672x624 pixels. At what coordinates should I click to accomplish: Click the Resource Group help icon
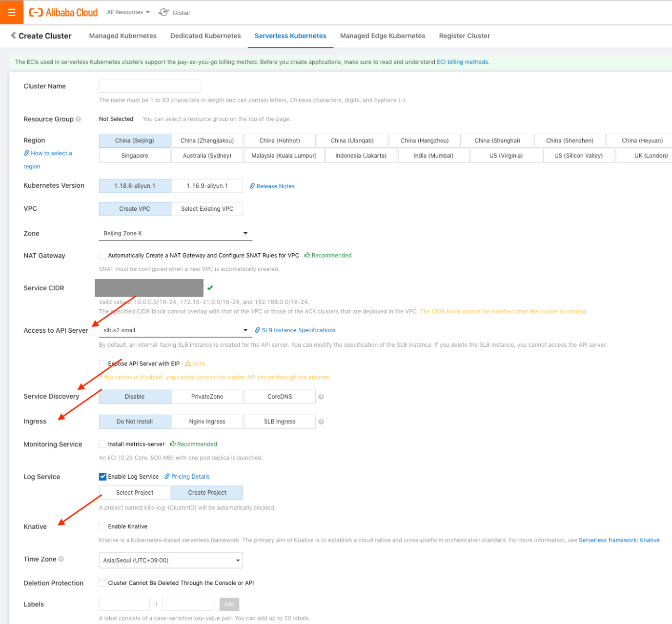coord(78,119)
